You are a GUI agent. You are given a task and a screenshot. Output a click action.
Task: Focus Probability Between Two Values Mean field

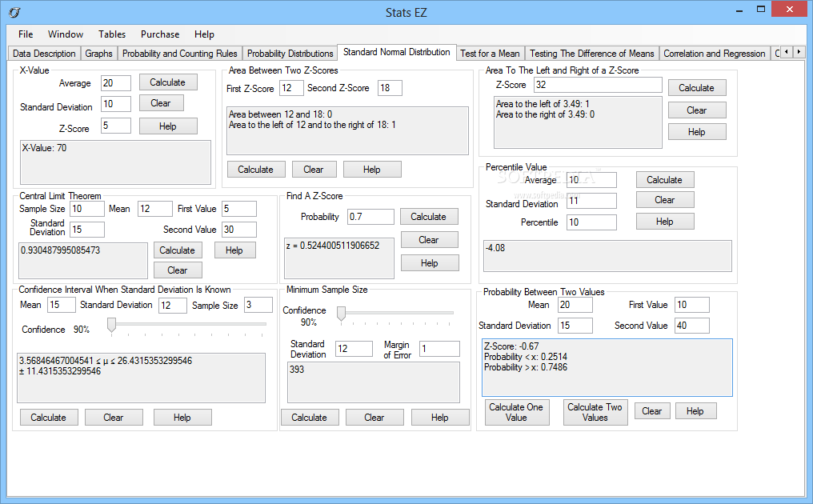pos(575,304)
